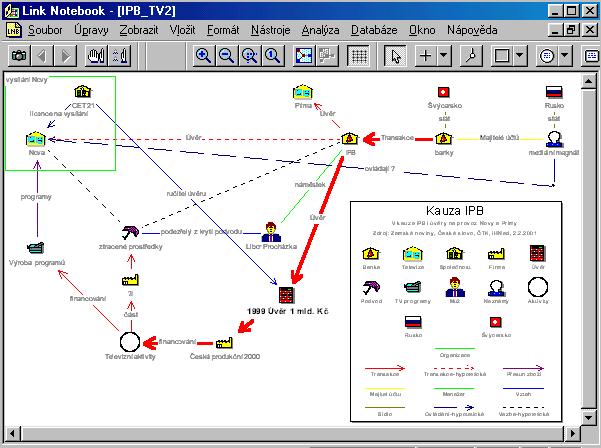Click the zoom in magnifier
601x448 pixels.
pos(203,56)
